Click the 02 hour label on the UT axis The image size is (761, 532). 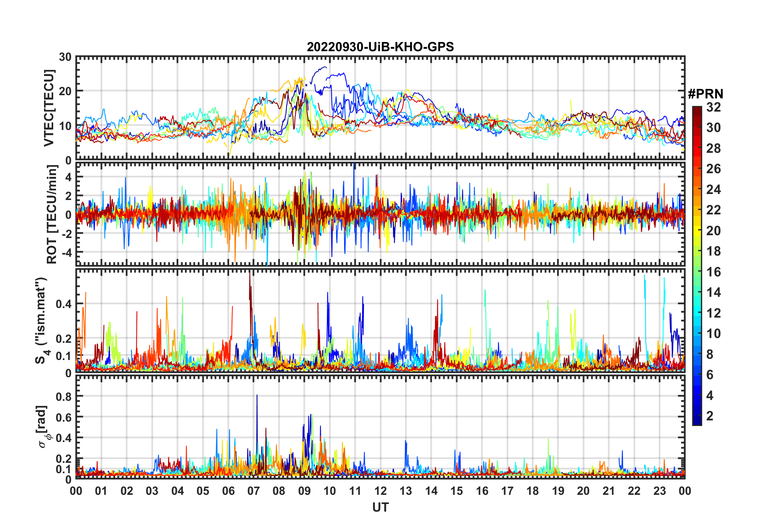tap(127, 491)
